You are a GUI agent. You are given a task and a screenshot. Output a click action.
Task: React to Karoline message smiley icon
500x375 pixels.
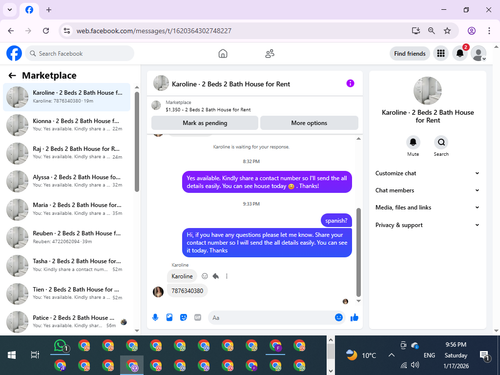click(x=205, y=276)
